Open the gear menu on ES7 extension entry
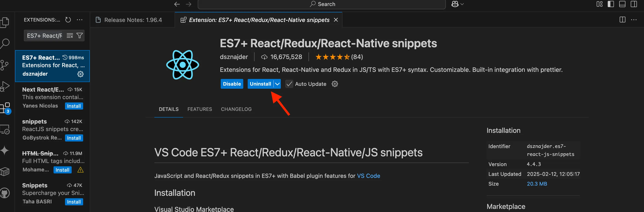 coord(80,74)
